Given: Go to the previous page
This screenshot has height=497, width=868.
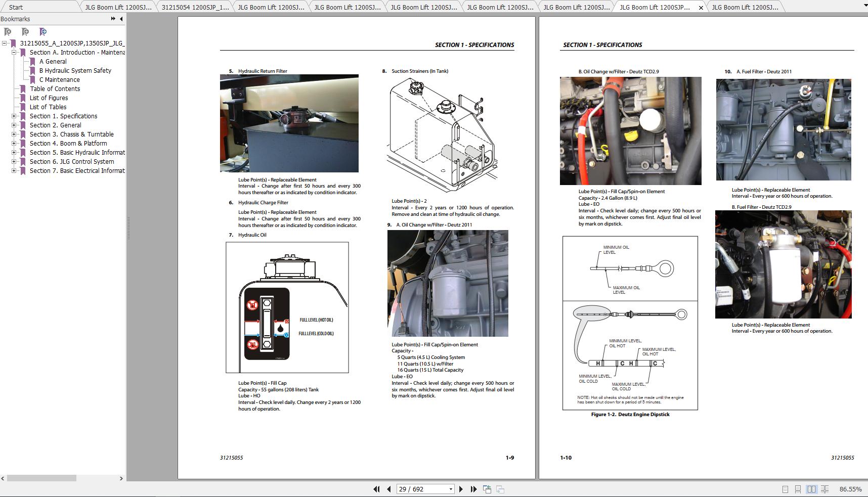Looking at the screenshot, I should pos(388,489).
